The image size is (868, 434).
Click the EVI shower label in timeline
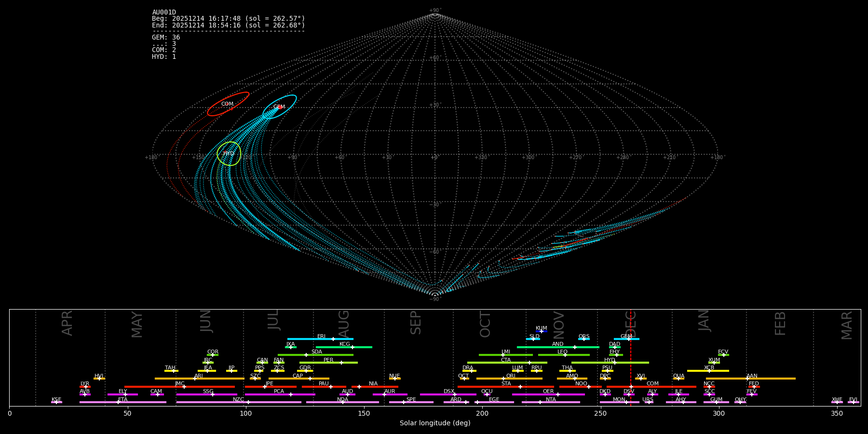pos(853,400)
